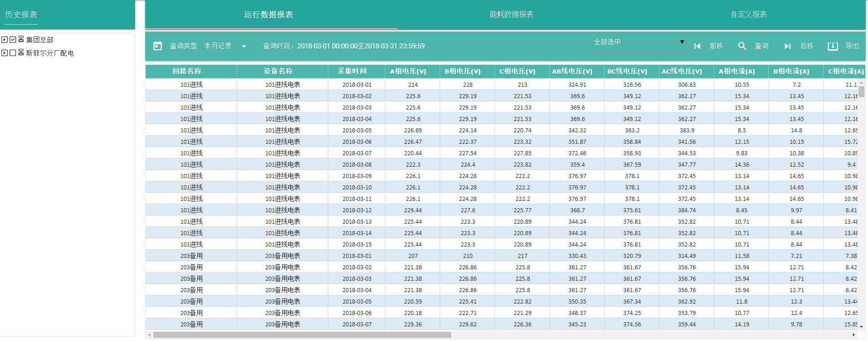The image size is (868, 341).
Task: Click the horizontal scrollbar thumb
Action: coord(301,335)
